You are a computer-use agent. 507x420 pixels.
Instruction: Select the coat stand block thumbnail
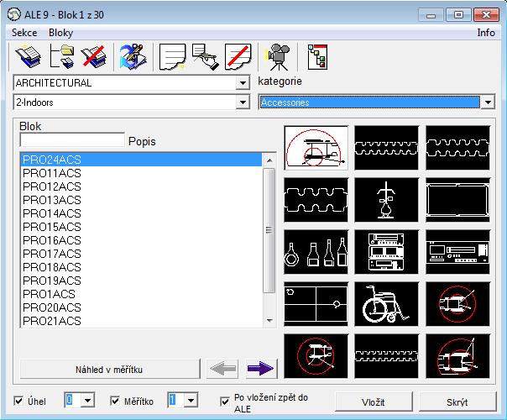[x=386, y=200]
